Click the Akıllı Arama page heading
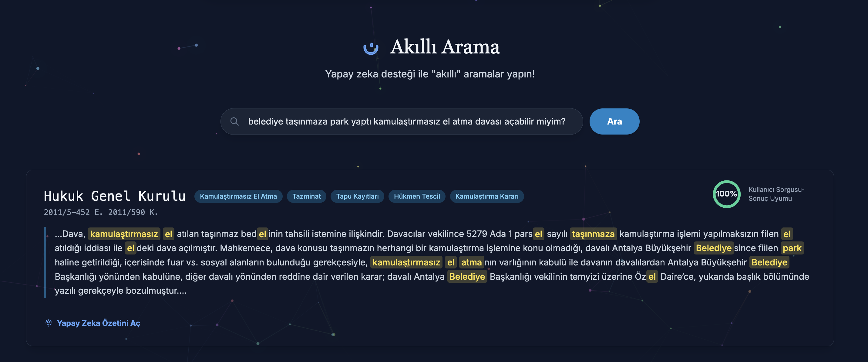868x362 pixels. [x=444, y=46]
